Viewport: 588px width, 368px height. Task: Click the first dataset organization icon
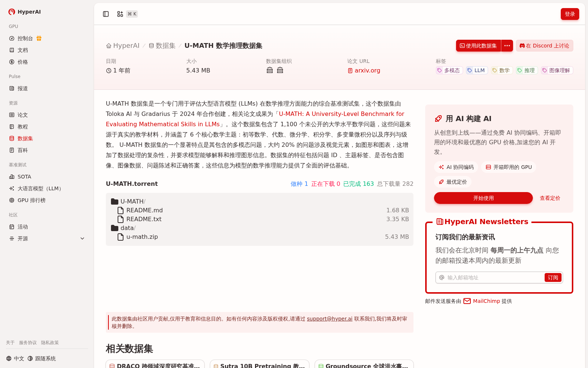[270, 70]
